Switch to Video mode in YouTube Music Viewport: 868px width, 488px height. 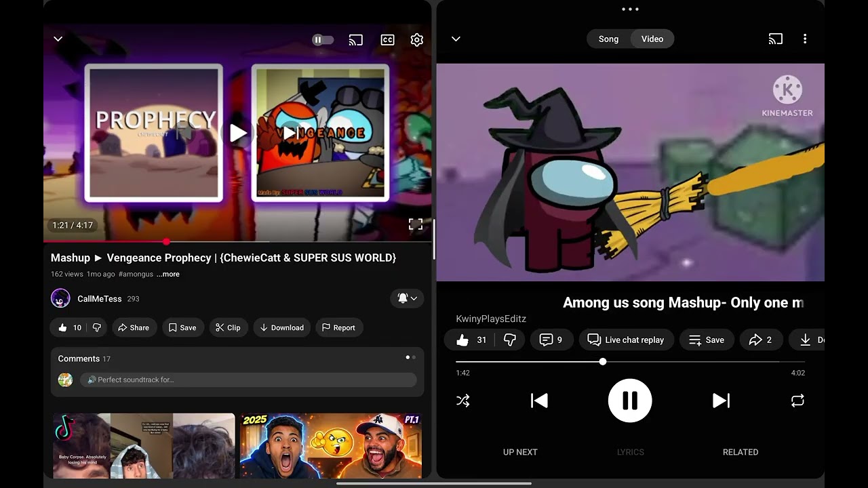tap(652, 39)
